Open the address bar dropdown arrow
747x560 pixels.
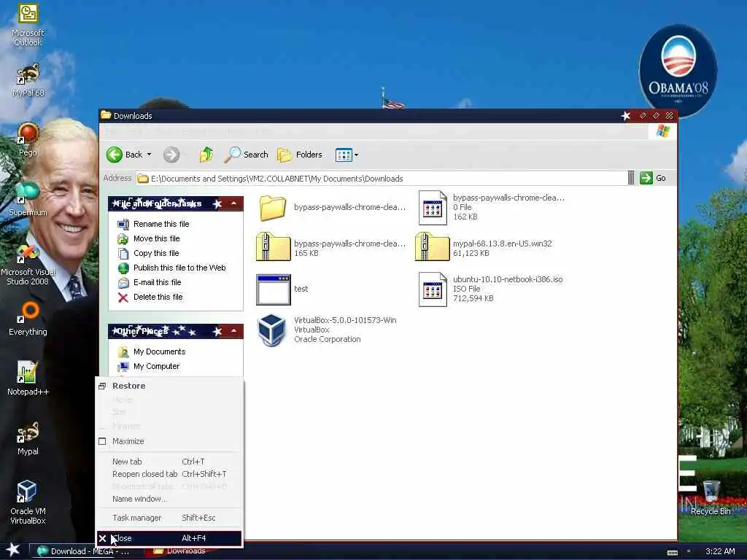[x=631, y=178]
